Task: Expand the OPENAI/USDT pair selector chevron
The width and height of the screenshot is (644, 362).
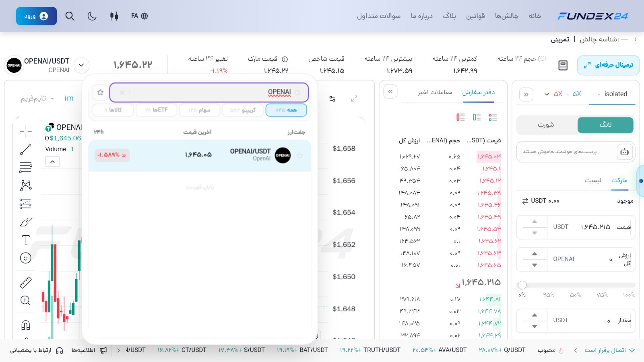Action: pyautogui.click(x=81, y=65)
